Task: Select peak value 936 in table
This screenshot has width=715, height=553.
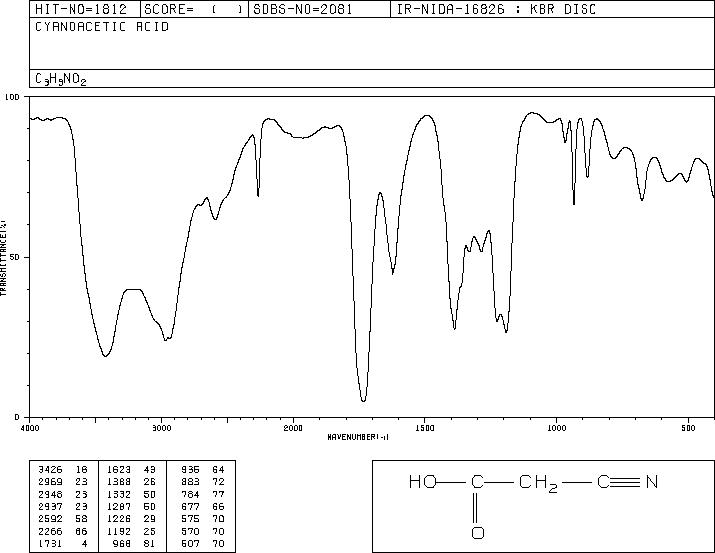Action: 190,470
